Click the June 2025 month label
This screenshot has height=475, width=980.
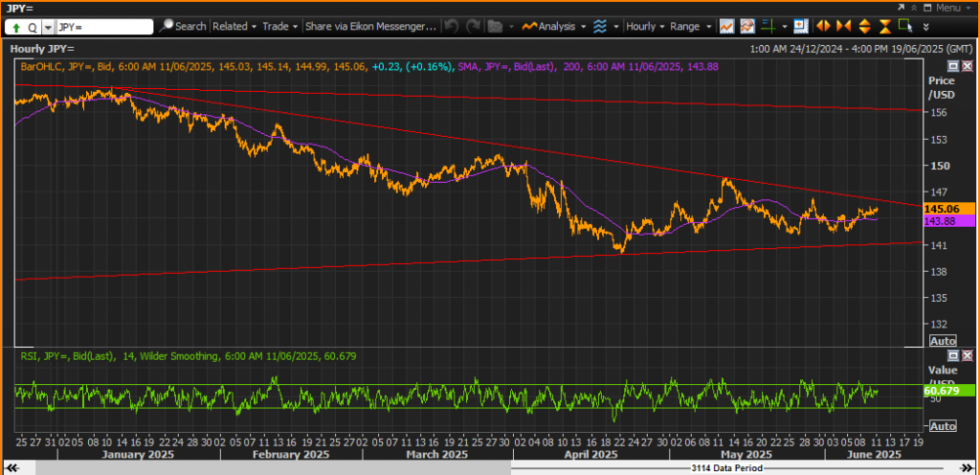pos(874,454)
